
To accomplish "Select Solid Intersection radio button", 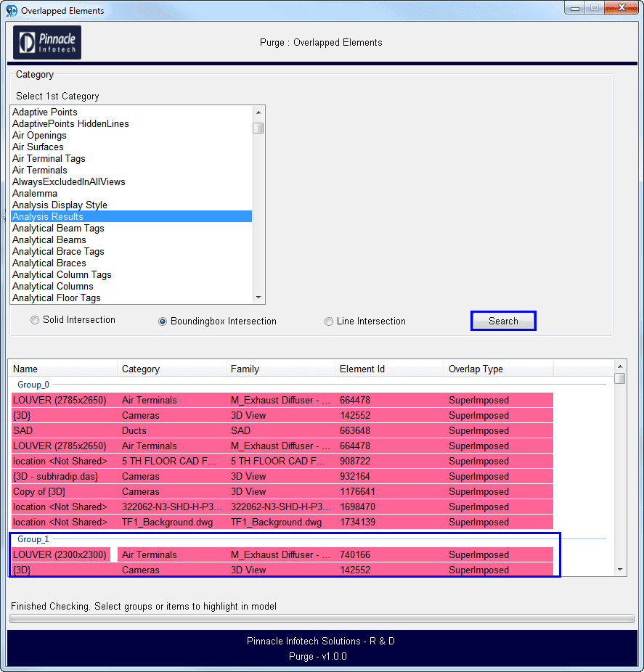I will pos(35,320).
